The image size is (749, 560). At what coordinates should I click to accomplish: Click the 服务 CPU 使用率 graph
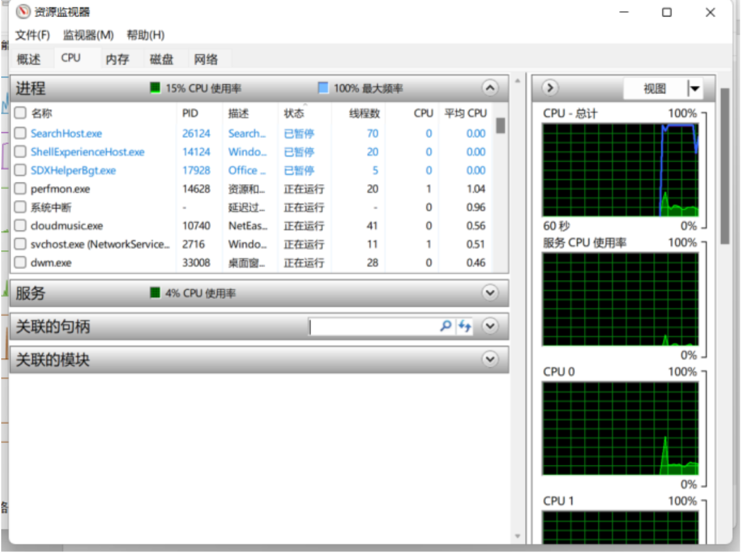tap(620, 299)
